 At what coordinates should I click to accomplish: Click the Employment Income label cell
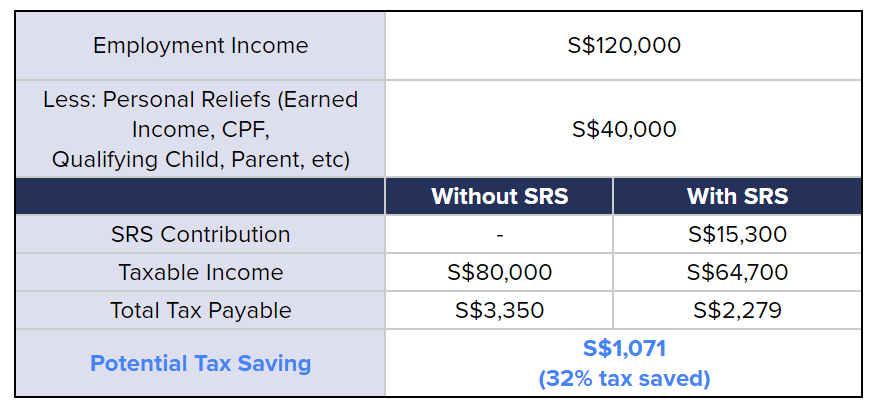coord(200,46)
